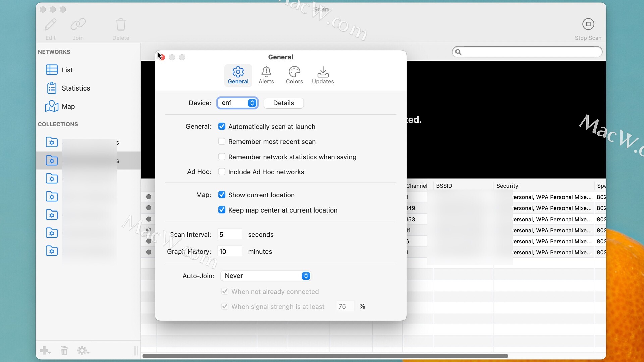Switch to the Colors preferences tab
This screenshot has width=644, height=362.
294,75
